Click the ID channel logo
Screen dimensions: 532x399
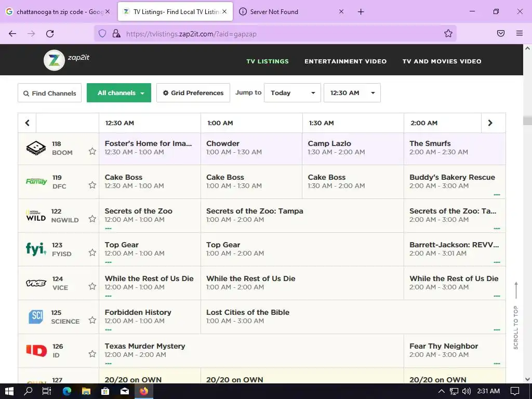click(x=37, y=351)
